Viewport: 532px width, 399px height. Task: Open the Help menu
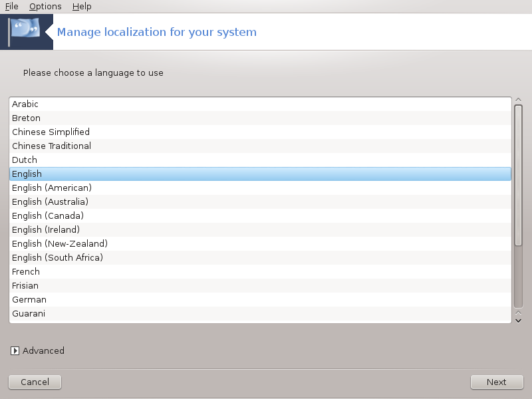pyautogui.click(x=82, y=7)
